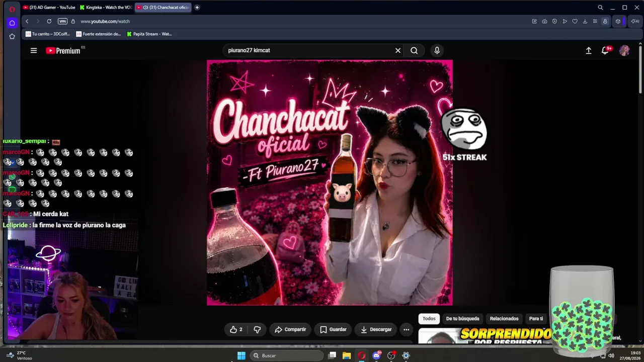This screenshot has width=644, height=362.
Task: Open the system volume speaker icon
Action: pyautogui.click(x=611, y=355)
